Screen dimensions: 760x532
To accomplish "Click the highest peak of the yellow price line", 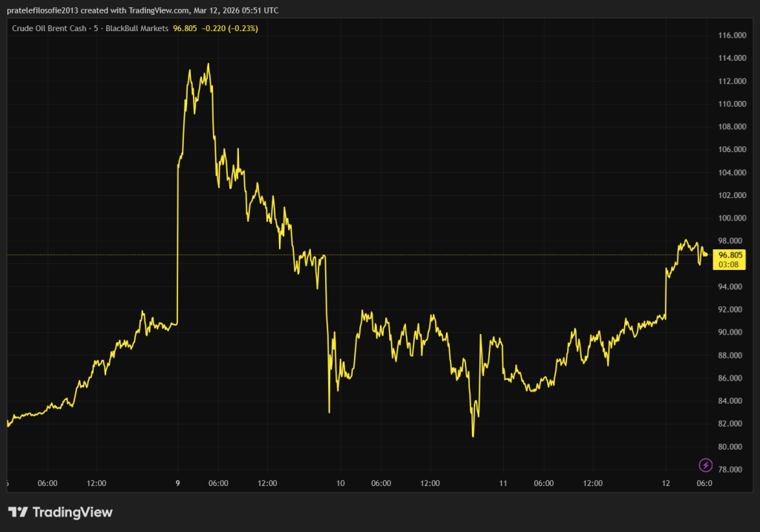I will click(x=208, y=64).
